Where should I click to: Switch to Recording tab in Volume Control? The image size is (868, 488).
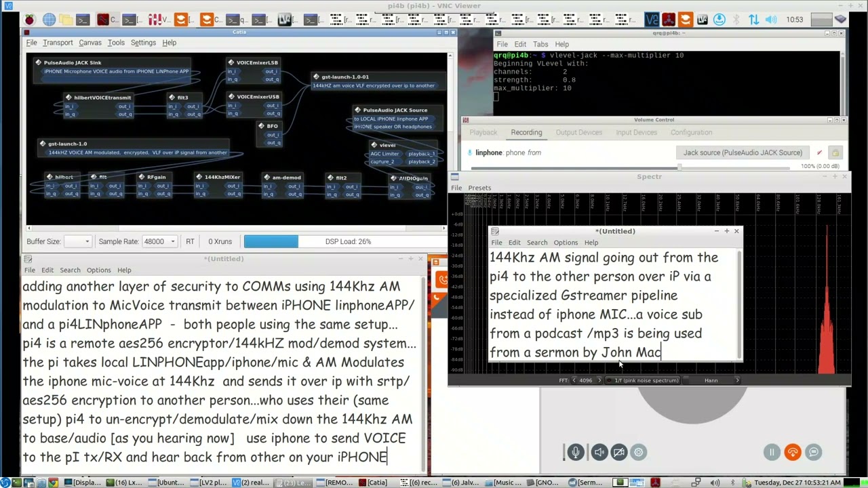(526, 132)
